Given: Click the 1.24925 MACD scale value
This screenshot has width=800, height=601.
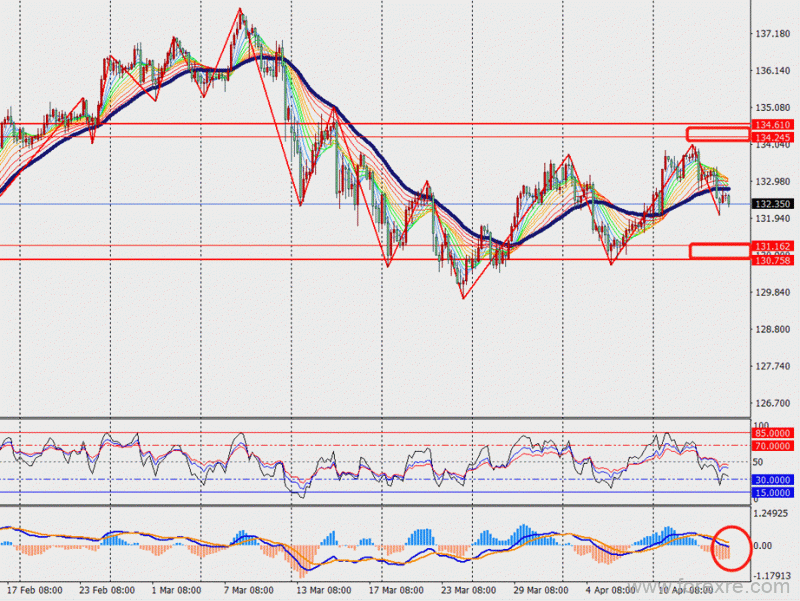Looking at the screenshot, I should pyautogui.click(x=772, y=514).
